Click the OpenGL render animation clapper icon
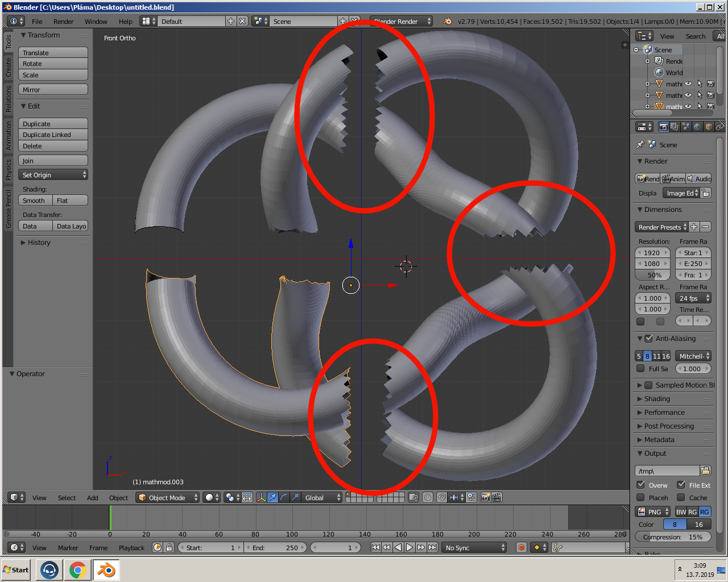 pos(497,497)
